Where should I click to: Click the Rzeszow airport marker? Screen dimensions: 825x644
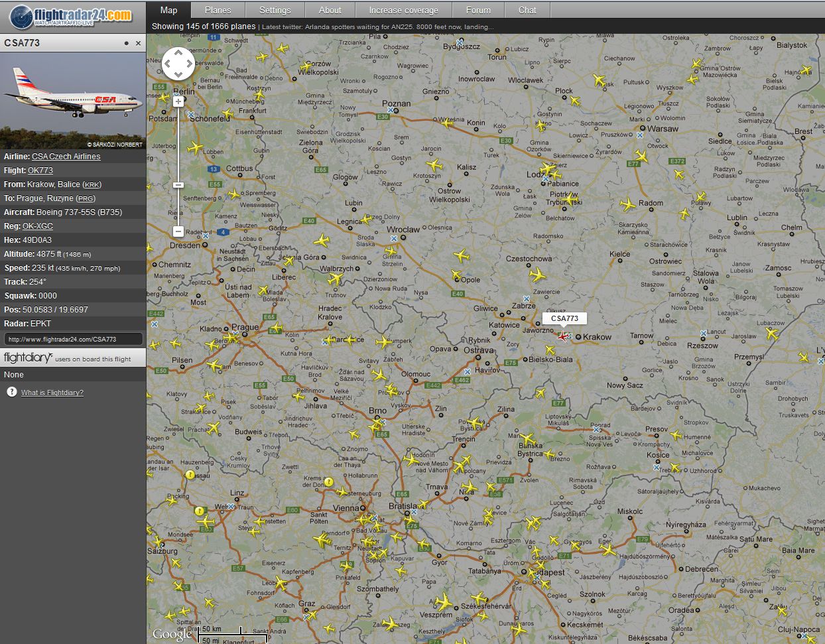click(x=703, y=333)
